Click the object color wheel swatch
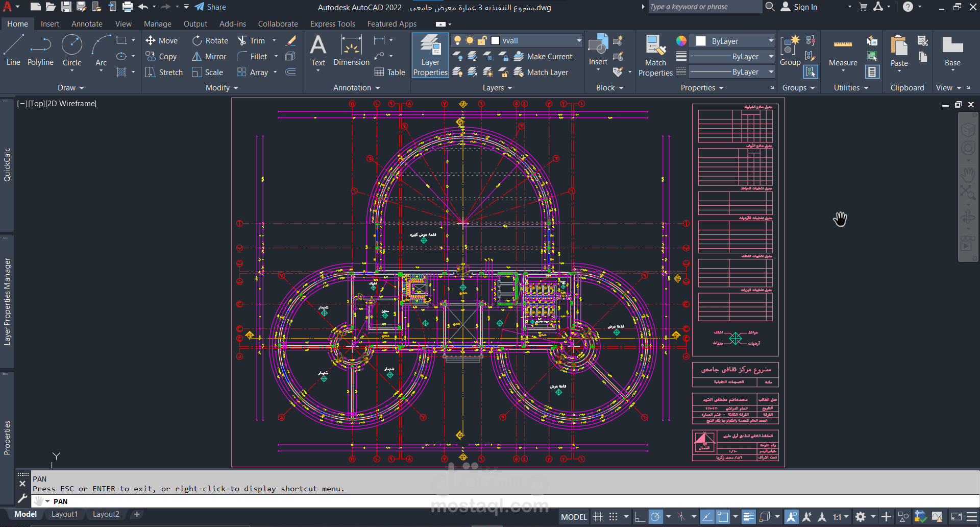 [681, 41]
